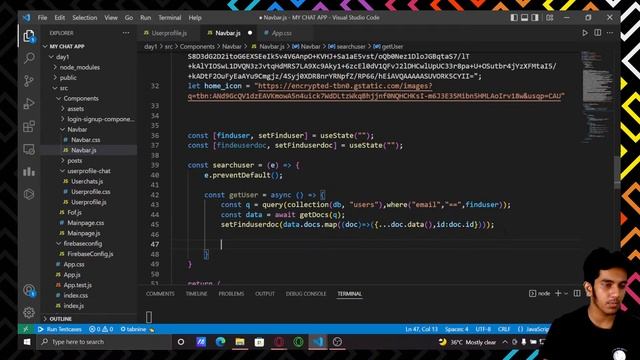This screenshot has height=360, width=640.
Task: Open editor More Actions ellipsis
Action: click(x=610, y=33)
